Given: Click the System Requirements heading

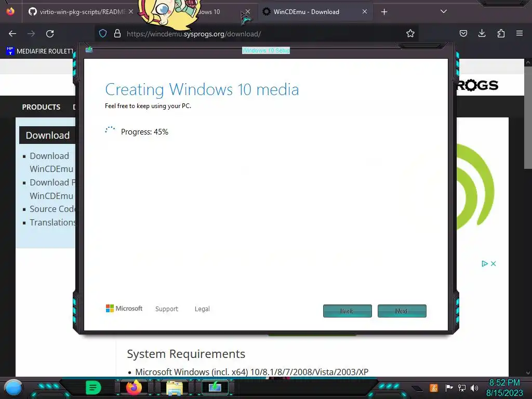Looking at the screenshot, I should click(186, 353).
